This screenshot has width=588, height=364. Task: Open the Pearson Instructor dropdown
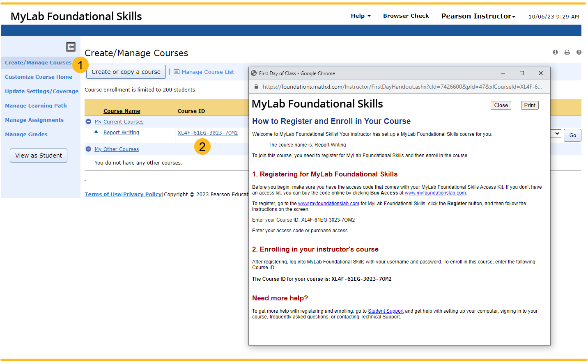tap(478, 16)
